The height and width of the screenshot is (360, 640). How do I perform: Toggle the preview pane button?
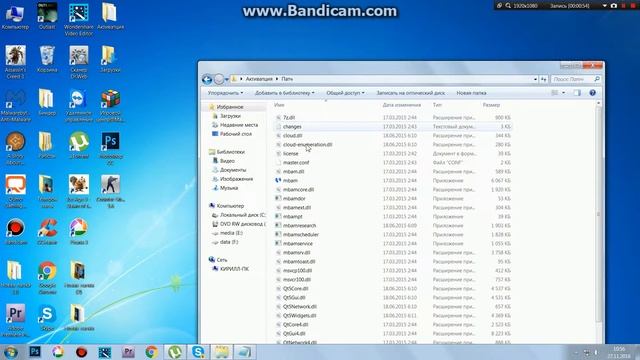coord(577,93)
